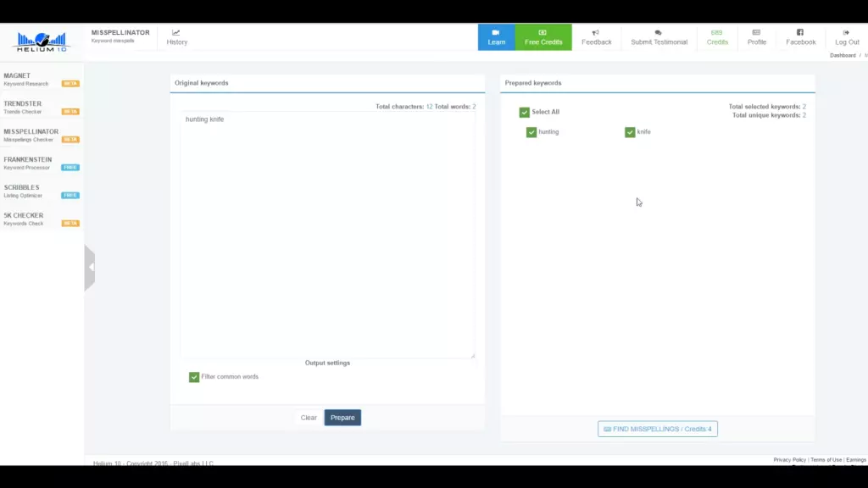Open 5K Checker Keywords Check tool
Screen dimensions: 868x488
click(x=42, y=219)
